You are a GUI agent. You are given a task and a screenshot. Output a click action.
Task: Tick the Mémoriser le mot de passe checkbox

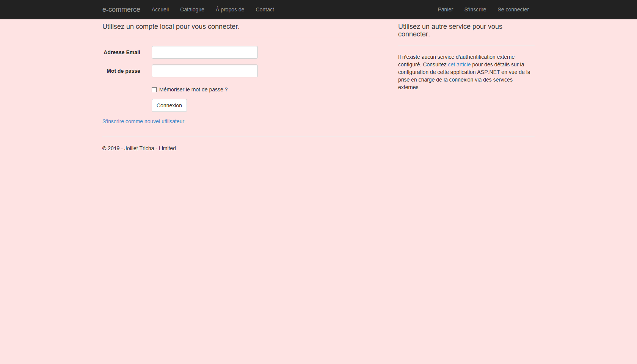coord(154,90)
